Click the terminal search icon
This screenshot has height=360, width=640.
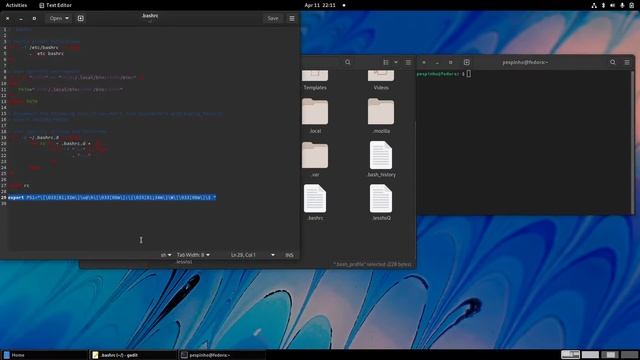[x=613, y=62]
